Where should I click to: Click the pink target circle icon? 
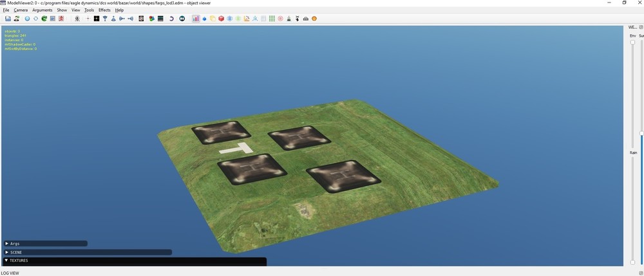click(281, 19)
